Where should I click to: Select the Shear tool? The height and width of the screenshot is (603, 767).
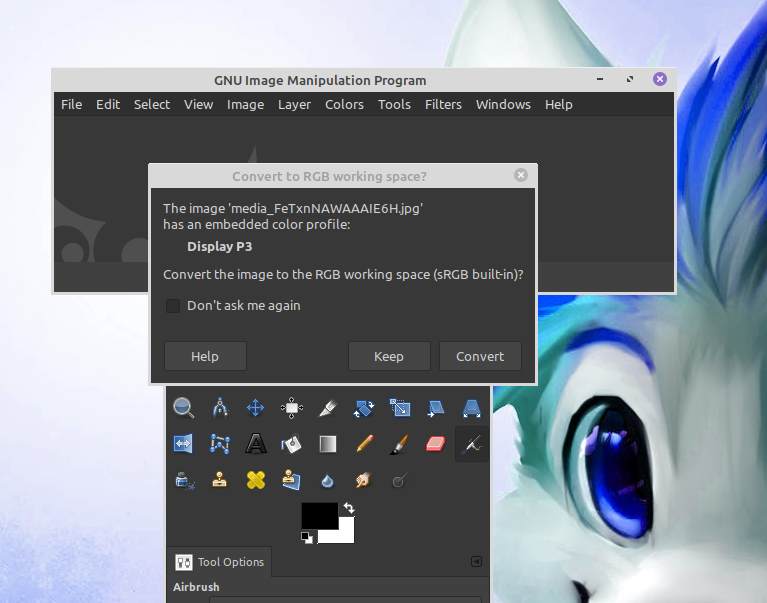[435, 407]
